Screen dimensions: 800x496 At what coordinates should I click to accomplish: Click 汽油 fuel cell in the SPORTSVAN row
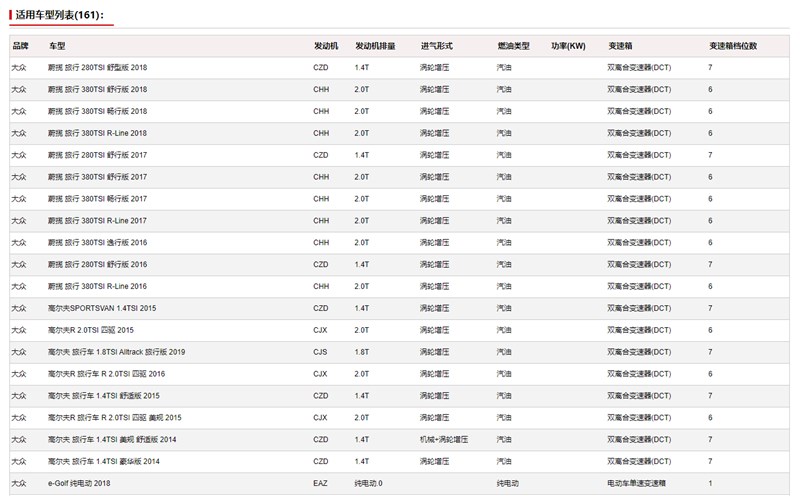click(x=504, y=308)
